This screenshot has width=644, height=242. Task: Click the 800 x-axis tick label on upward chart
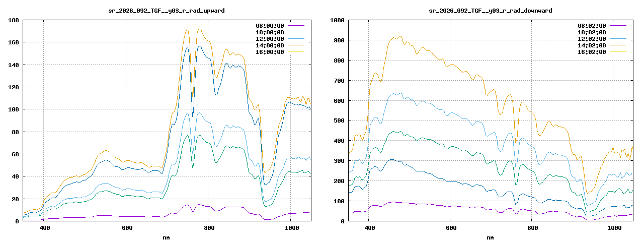tap(209, 228)
